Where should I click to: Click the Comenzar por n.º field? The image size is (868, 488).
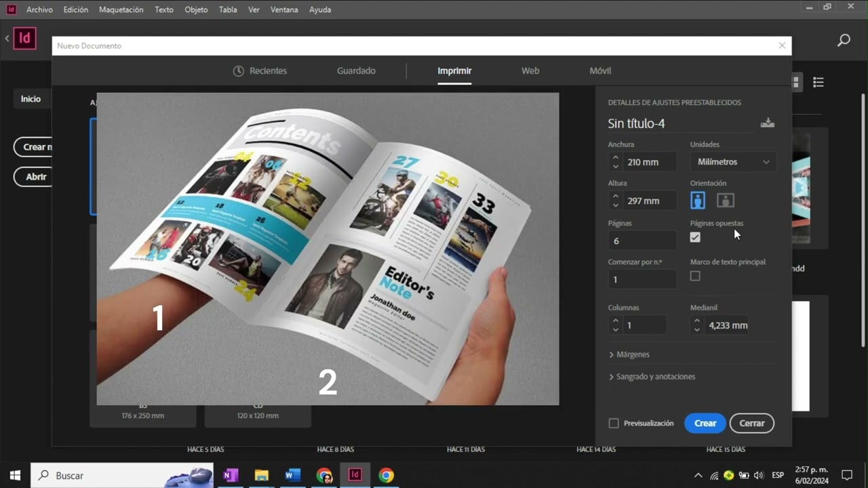pos(642,279)
